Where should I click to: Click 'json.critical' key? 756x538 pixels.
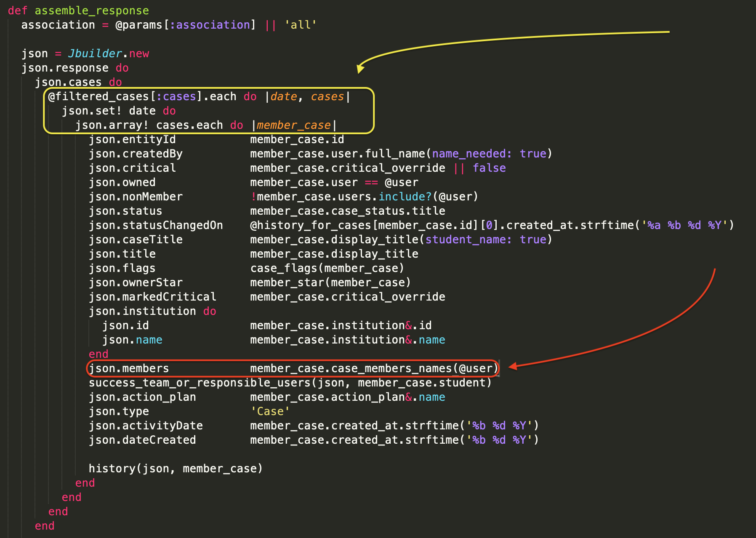132,168
